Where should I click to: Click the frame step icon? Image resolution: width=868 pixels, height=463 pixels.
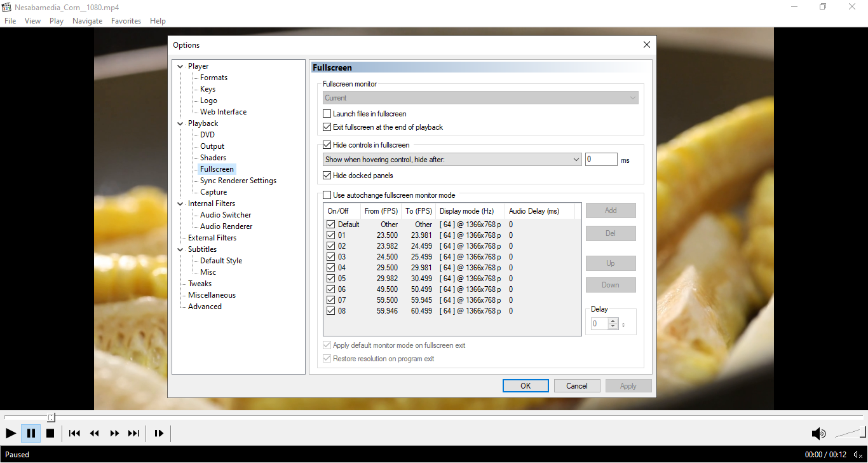159,433
